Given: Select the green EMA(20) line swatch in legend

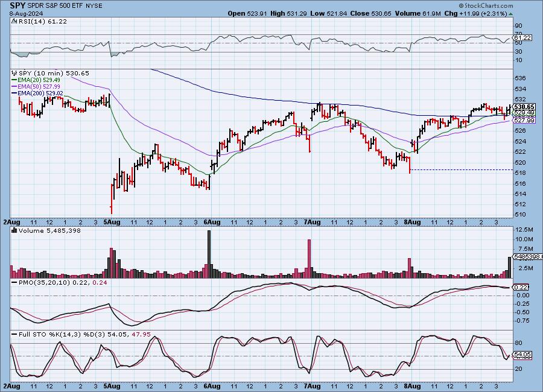Looking at the screenshot, I should pyautogui.click(x=14, y=80).
